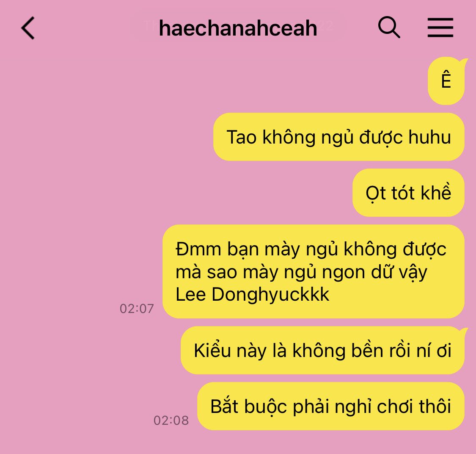
Task: Select the "Tao không ngủ được huhu" message
Action: [339, 137]
